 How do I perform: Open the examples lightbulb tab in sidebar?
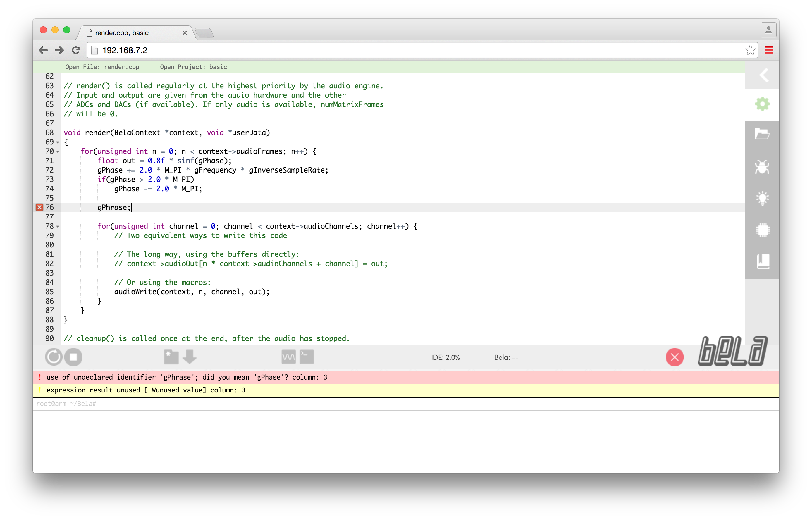(x=762, y=199)
